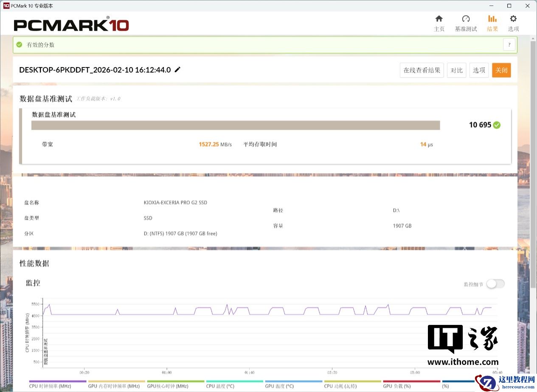Click the pencil icon to rename result
This screenshot has width=537, height=392.
point(177,70)
